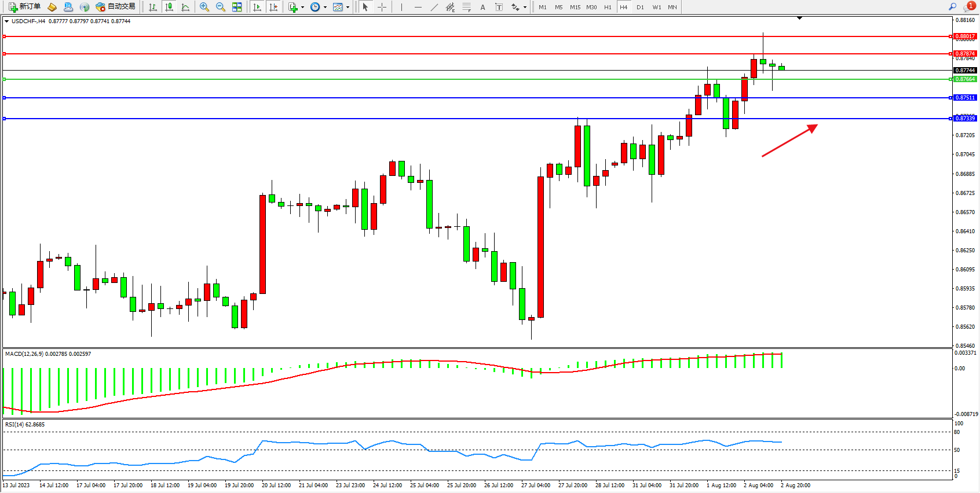The width and height of the screenshot is (980, 493).
Task: Click the red 0.88017 price level label
Action: (x=965, y=36)
